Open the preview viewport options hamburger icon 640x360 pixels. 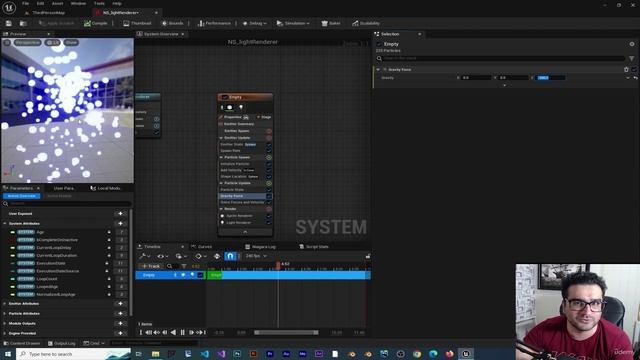7,42
